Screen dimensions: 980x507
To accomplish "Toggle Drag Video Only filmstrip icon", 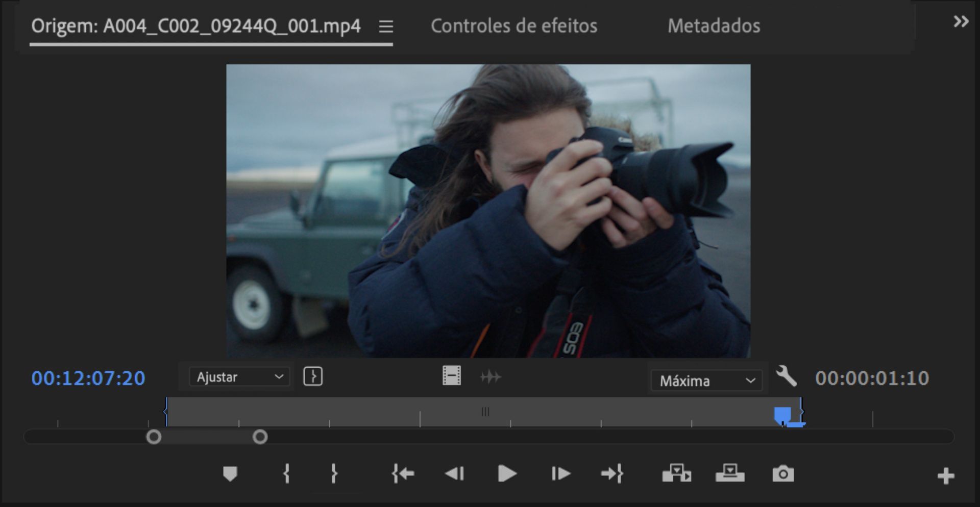I will click(452, 377).
